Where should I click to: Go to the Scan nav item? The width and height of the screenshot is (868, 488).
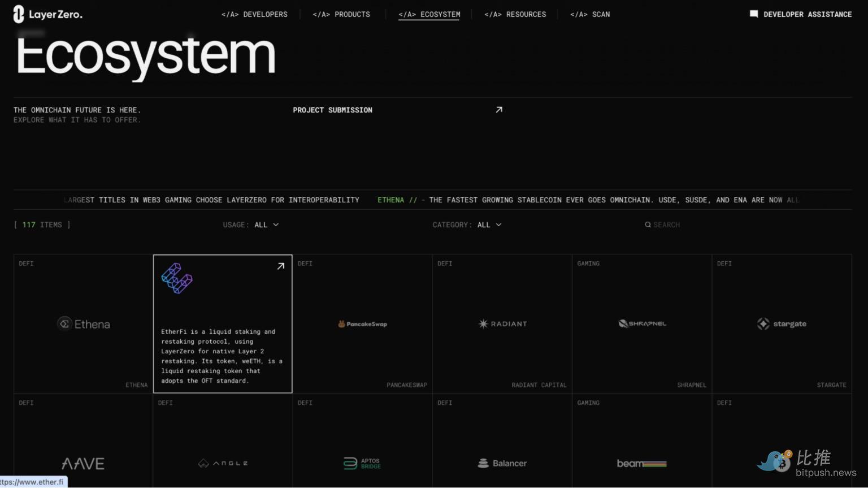(x=590, y=14)
